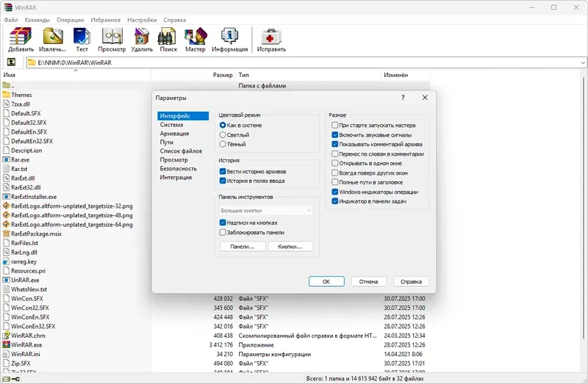
Task: Expand the address bar path dropdown arrow
Action: [x=583, y=62]
